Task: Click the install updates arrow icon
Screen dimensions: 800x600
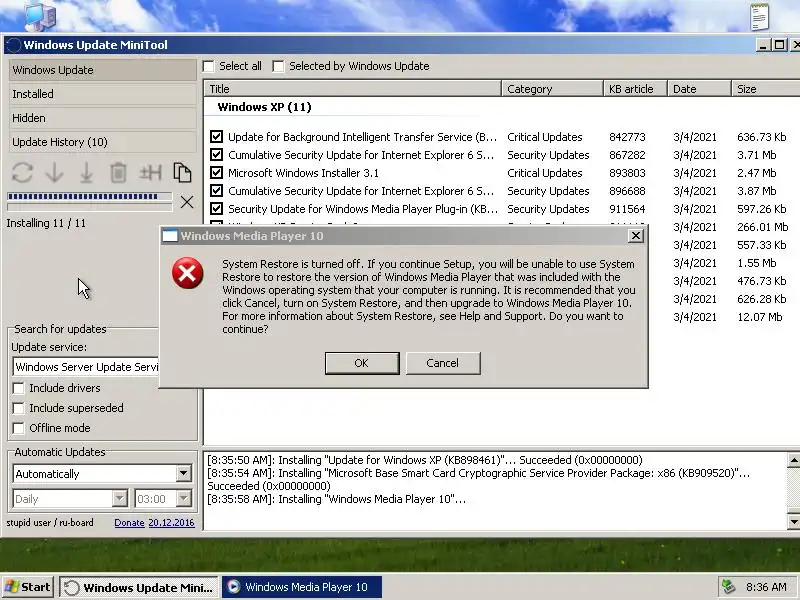Action: tap(86, 173)
